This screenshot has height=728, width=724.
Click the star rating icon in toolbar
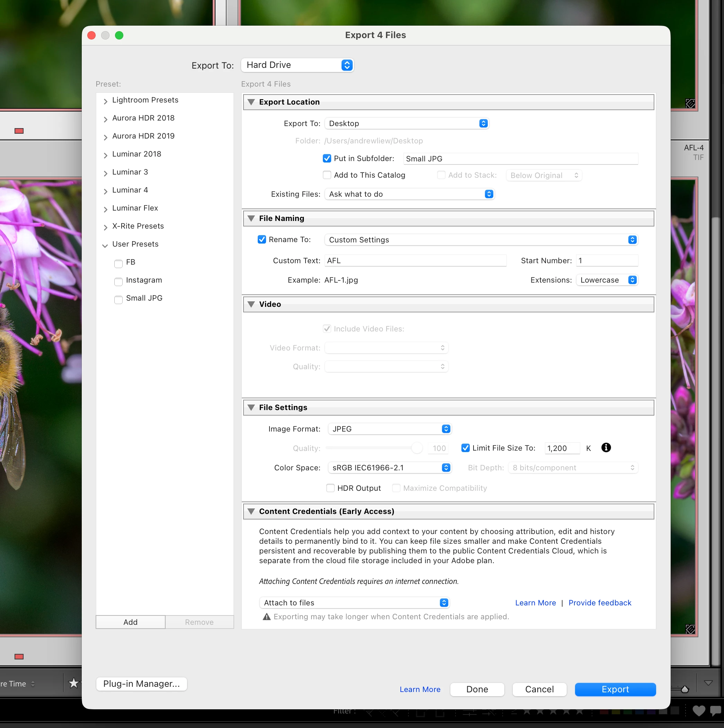(73, 683)
